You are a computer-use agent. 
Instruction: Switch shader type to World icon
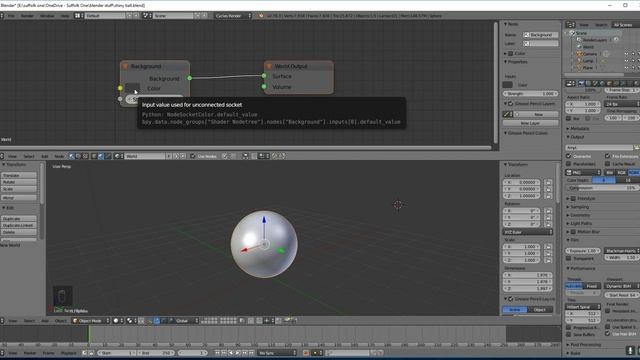(x=101, y=156)
